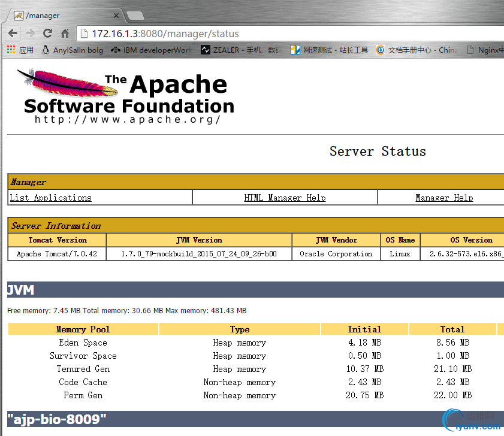This screenshot has width=504, height=436.
Task: Click Perm Gen total value 22.00 MB
Action: [x=452, y=395]
